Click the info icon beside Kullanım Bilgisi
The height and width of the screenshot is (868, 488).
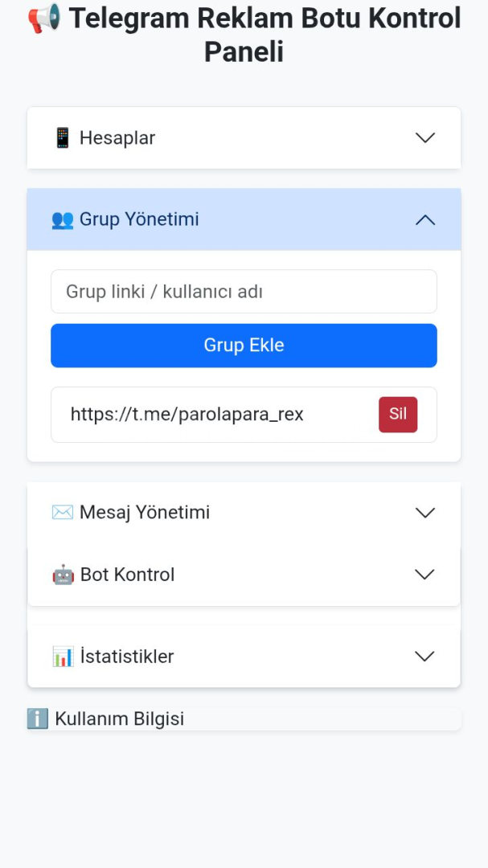tap(38, 719)
